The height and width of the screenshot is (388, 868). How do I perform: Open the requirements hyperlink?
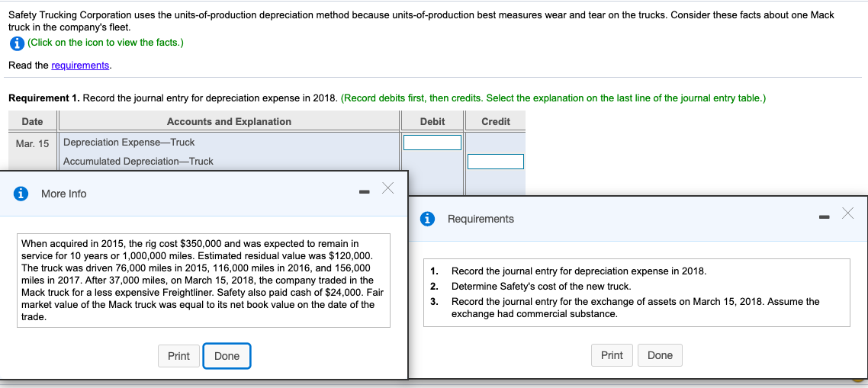tap(80, 66)
